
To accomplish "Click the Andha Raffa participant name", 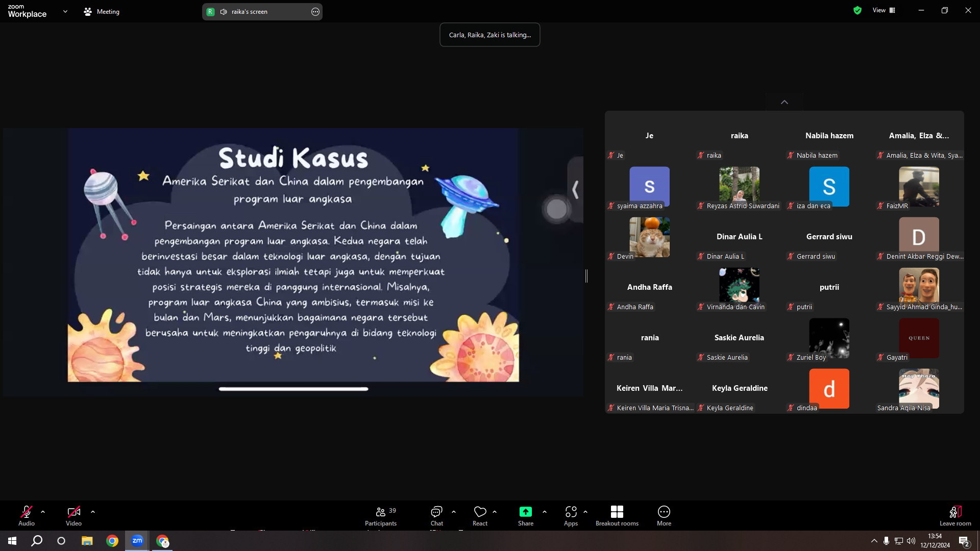I will coord(649,287).
